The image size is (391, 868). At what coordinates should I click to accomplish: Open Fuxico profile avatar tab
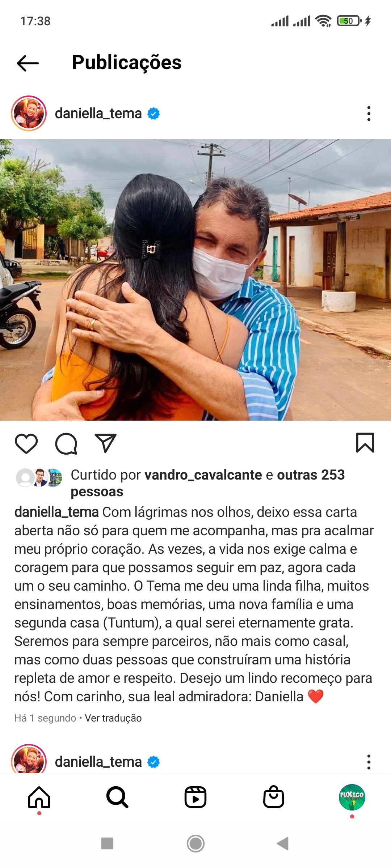tap(352, 797)
